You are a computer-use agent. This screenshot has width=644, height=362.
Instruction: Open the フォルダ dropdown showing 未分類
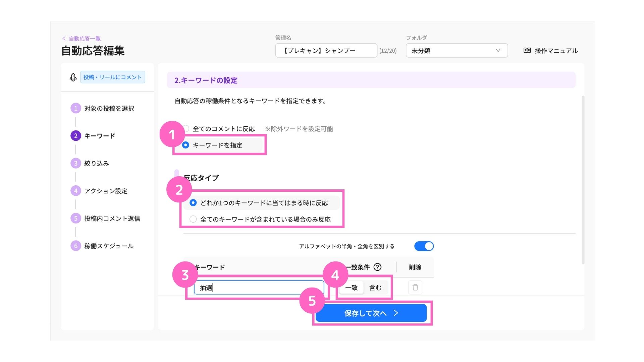point(457,51)
